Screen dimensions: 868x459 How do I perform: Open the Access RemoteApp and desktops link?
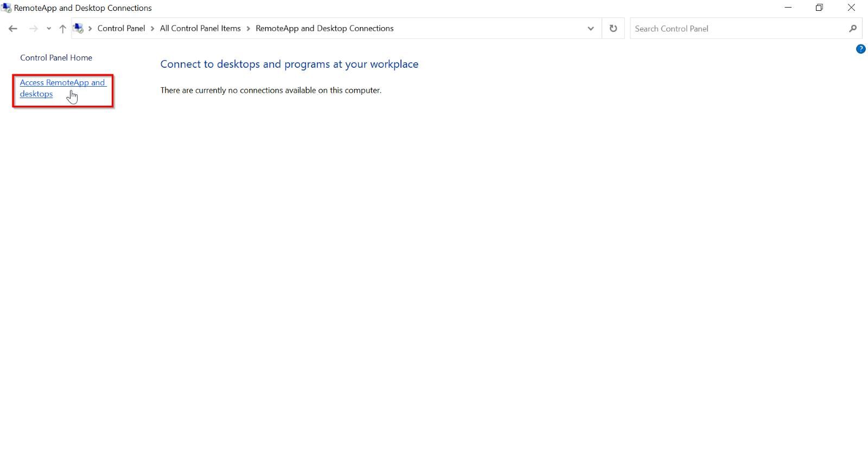point(62,88)
